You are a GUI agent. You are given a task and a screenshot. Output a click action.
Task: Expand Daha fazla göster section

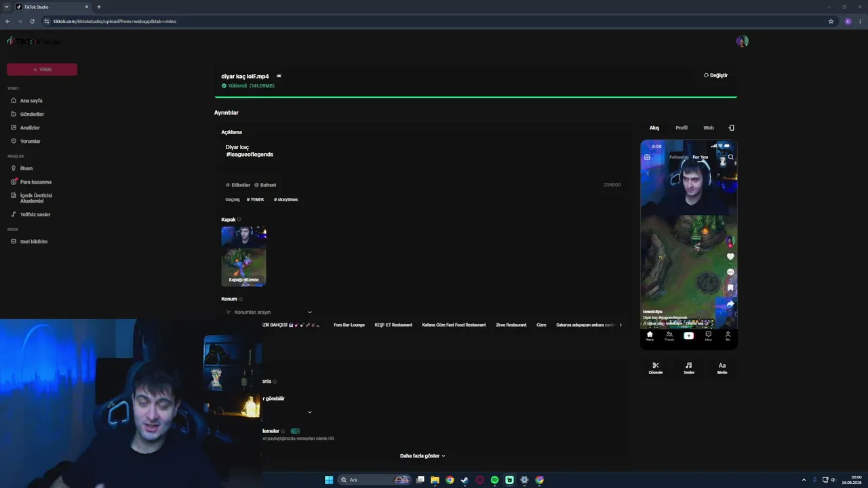click(422, 456)
